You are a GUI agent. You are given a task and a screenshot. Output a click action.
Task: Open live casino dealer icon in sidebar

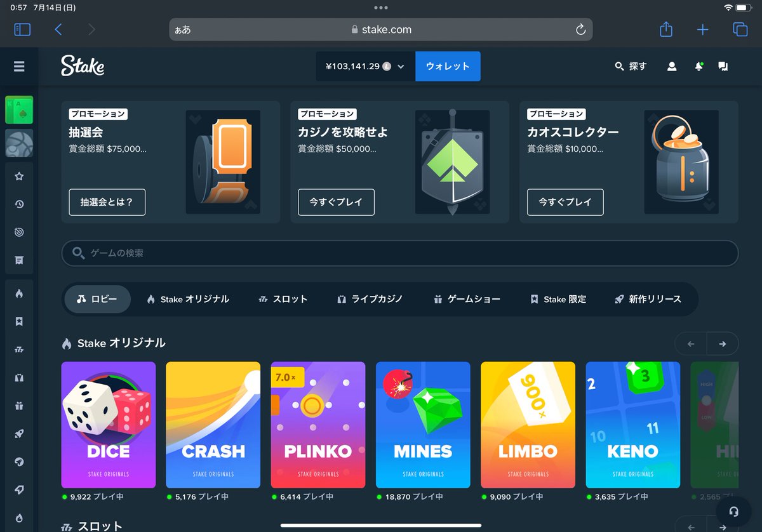point(19,378)
